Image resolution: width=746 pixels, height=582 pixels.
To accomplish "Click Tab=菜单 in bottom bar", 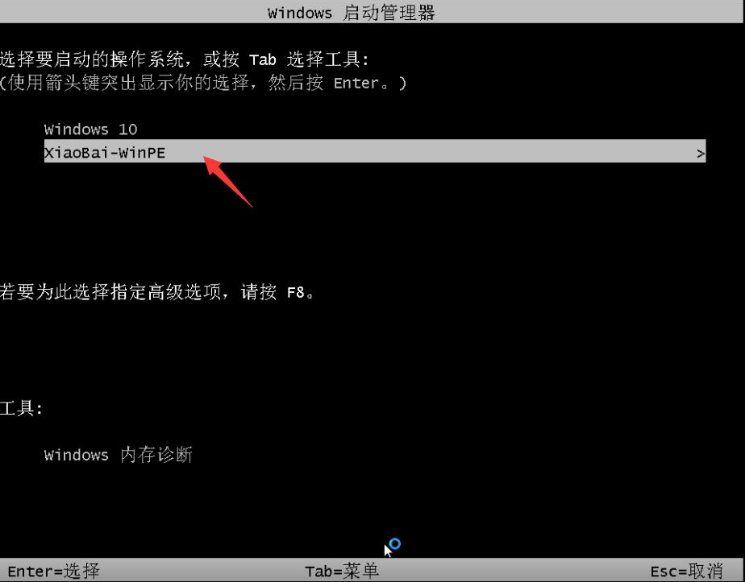I will (x=342, y=571).
